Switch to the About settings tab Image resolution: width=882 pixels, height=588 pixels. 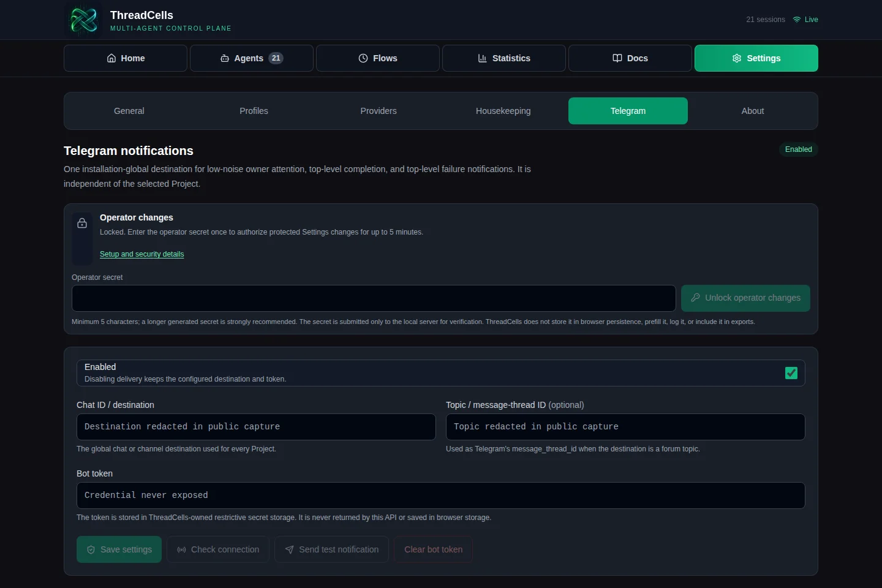tap(753, 111)
